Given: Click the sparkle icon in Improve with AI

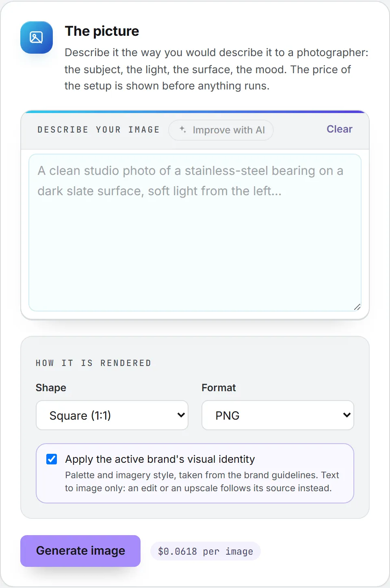Looking at the screenshot, I should (x=183, y=130).
